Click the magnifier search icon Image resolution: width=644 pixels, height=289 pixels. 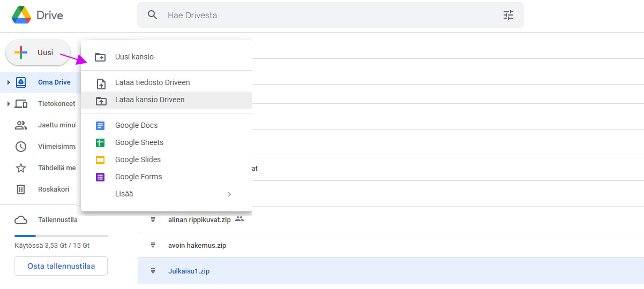point(153,15)
